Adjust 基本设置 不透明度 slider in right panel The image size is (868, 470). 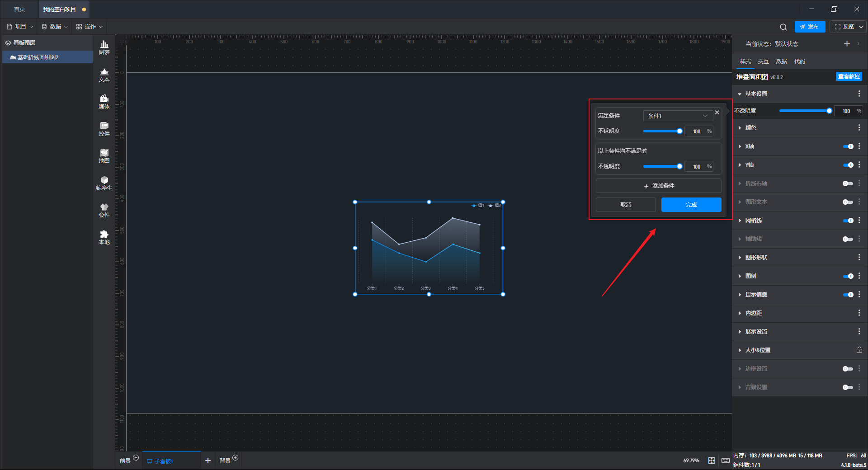[x=806, y=111]
